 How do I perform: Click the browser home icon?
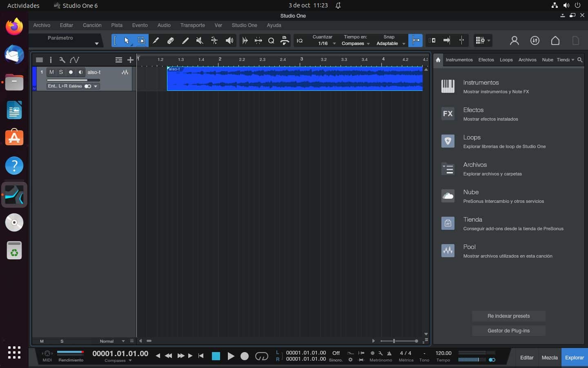tap(438, 60)
